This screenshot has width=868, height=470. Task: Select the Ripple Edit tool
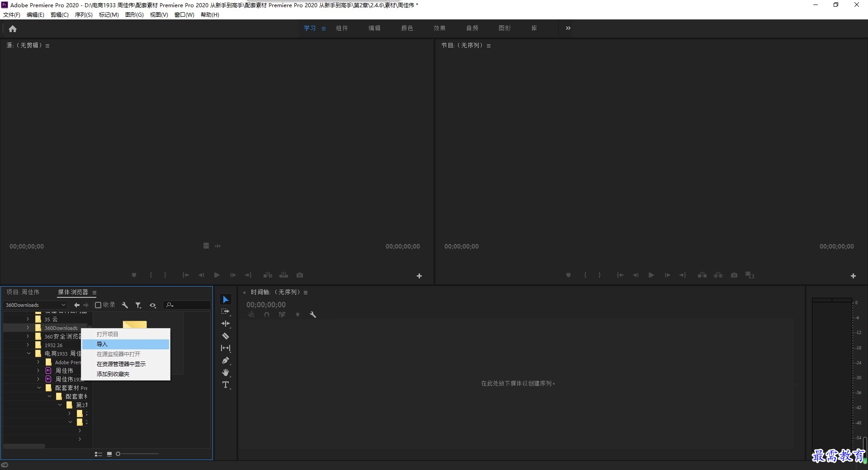(x=226, y=324)
